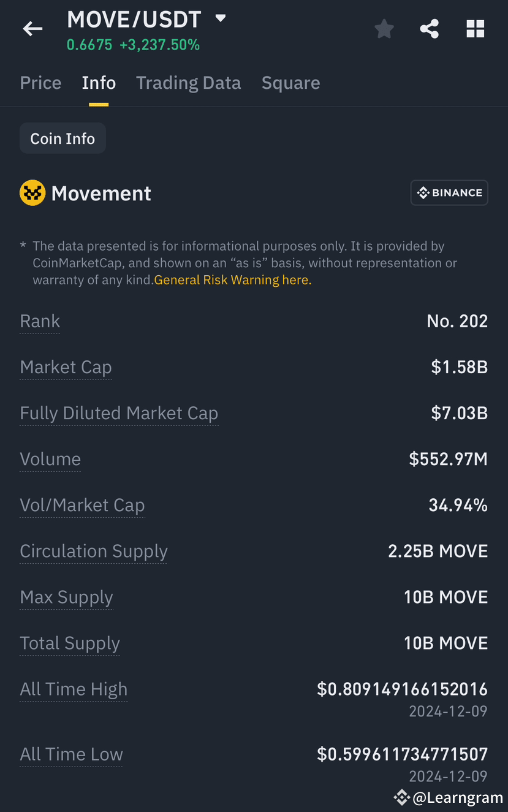The height and width of the screenshot is (812, 508).
Task: Select the Price tab view
Action: [40, 83]
